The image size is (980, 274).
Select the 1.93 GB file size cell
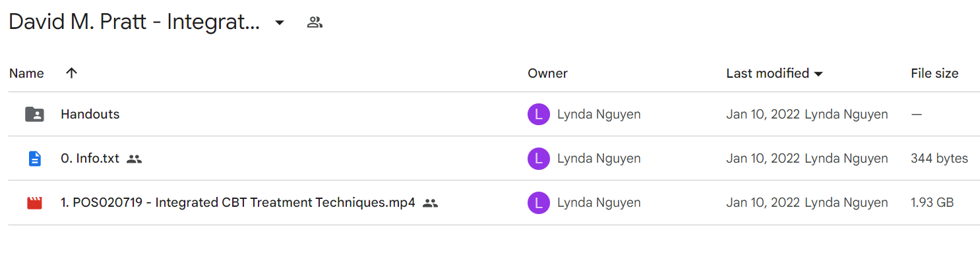coord(932,203)
